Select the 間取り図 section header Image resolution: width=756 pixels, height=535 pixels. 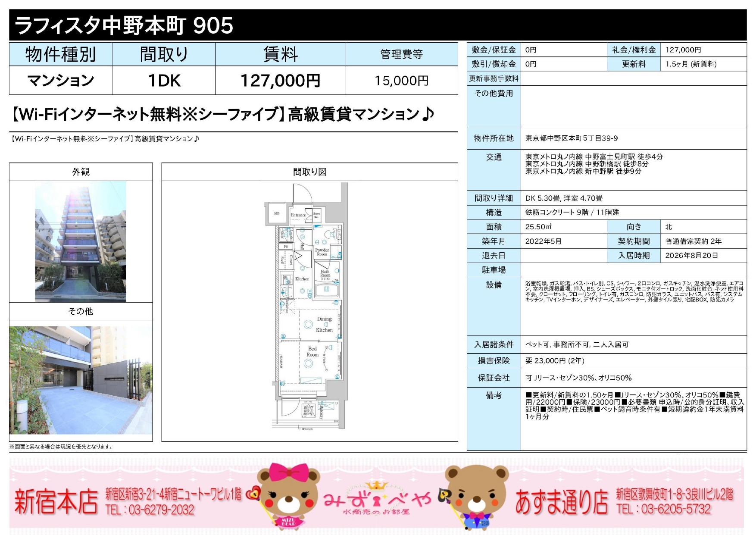point(309,172)
